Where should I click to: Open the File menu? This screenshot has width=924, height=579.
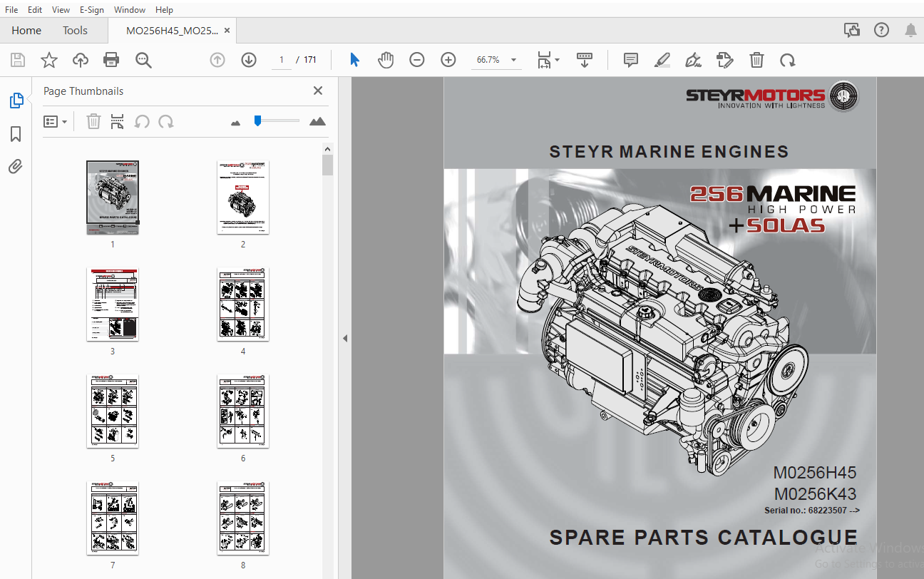point(11,10)
